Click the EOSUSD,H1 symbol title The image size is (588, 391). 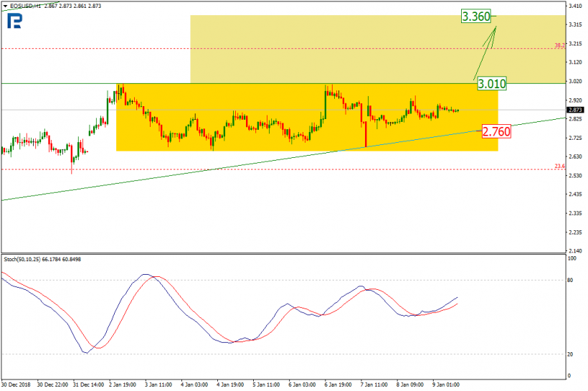tap(24, 6)
